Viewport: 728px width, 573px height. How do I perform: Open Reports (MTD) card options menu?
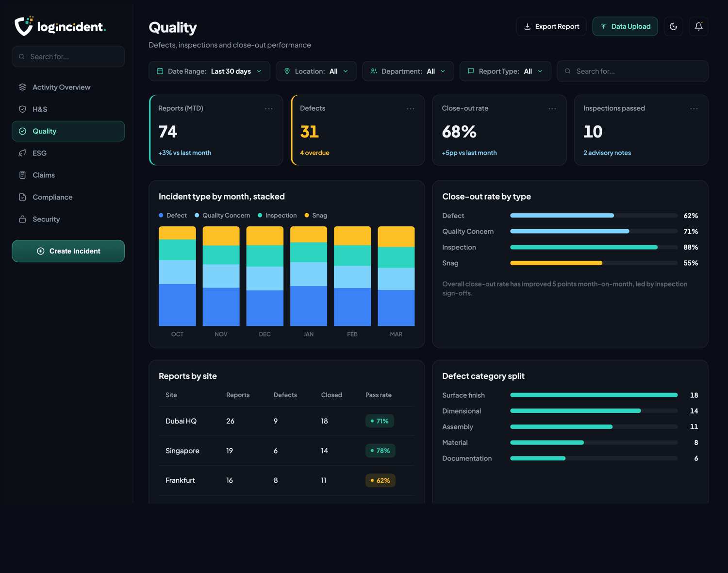(269, 109)
